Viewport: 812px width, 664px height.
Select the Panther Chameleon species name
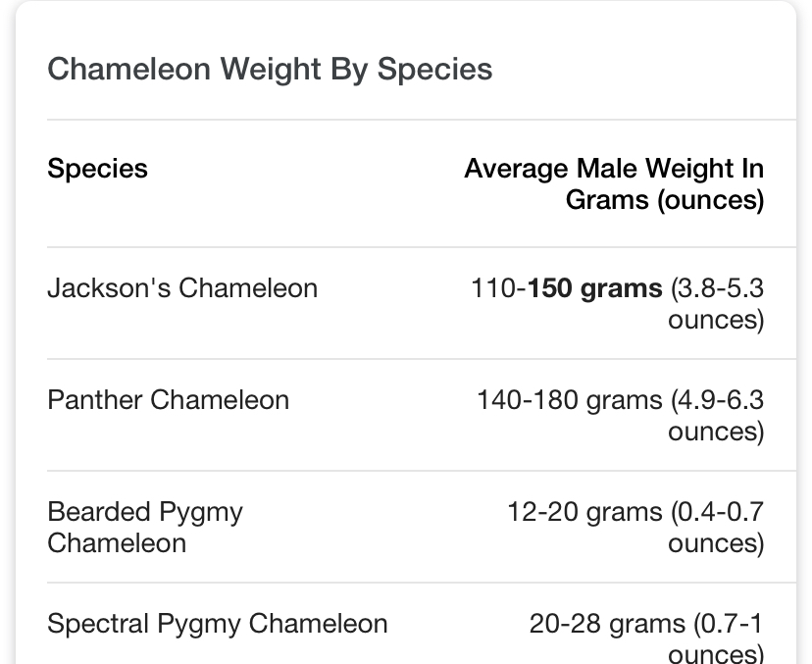pyautogui.click(x=168, y=400)
